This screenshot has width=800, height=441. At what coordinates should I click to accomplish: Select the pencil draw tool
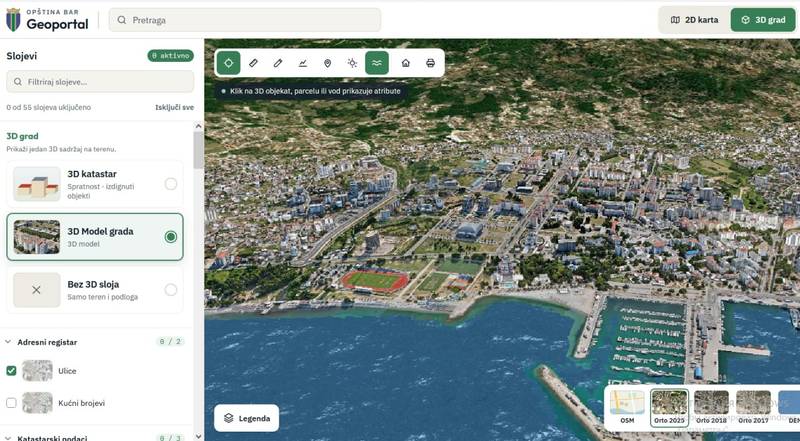[278, 63]
